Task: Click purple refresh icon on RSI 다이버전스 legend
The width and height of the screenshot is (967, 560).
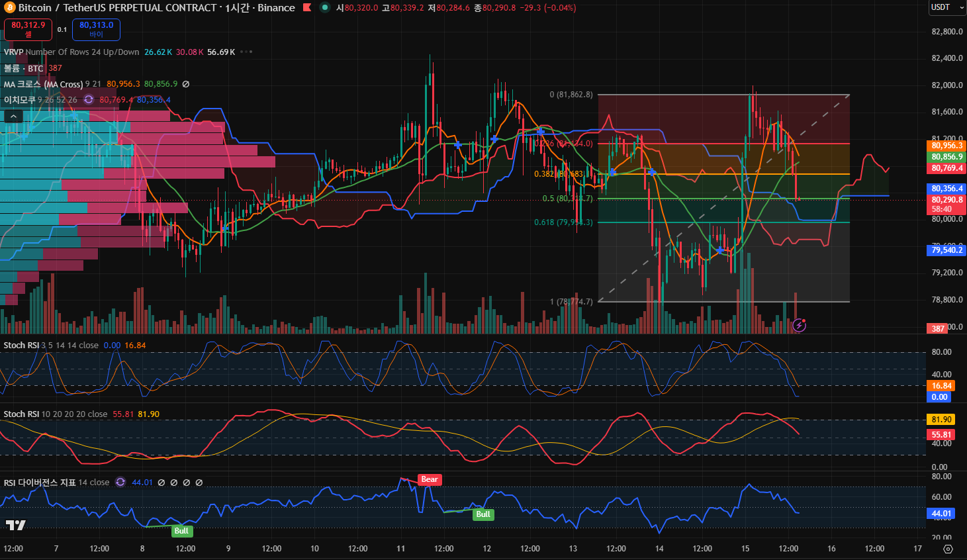Action: point(120,483)
